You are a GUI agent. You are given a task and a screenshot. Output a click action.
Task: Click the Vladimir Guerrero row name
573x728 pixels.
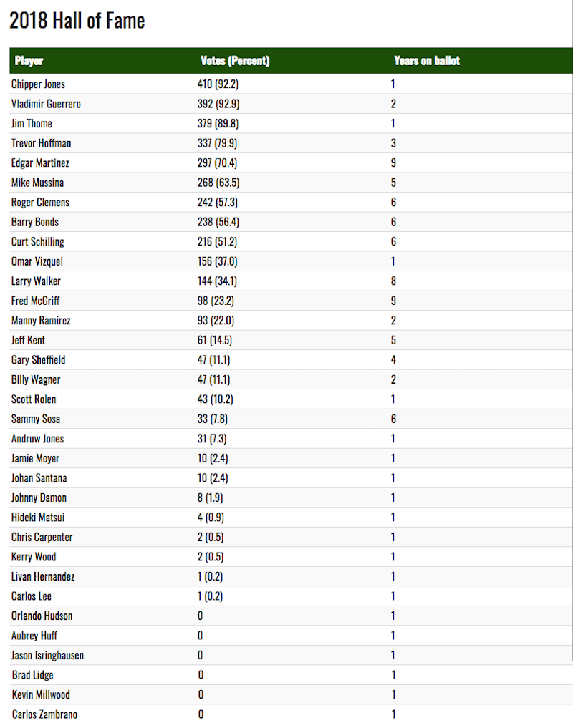pos(46,104)
